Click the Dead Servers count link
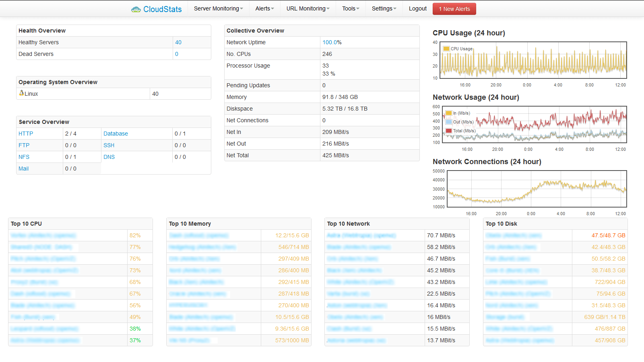This screenshot has height=362, width=644. (177, 54)
